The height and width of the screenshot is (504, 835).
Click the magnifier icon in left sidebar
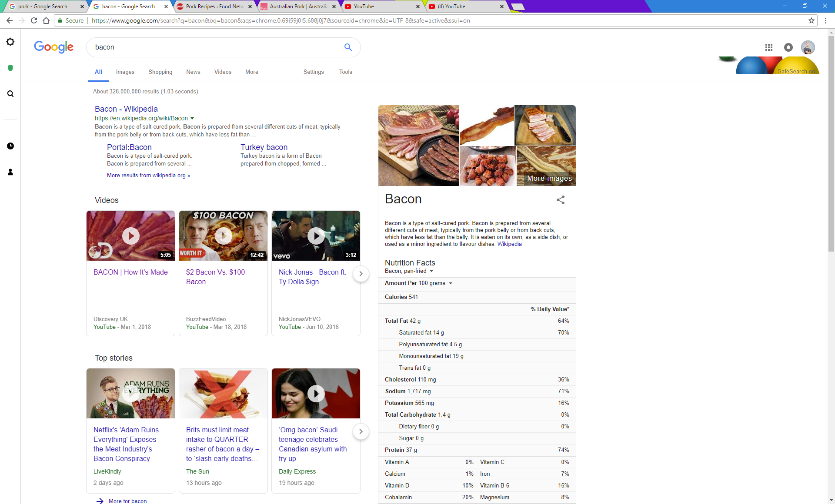[x=10, y=94]
